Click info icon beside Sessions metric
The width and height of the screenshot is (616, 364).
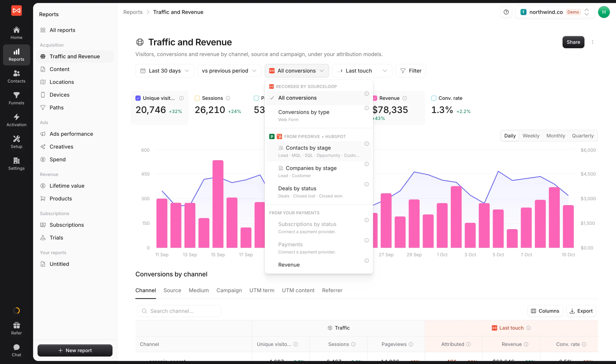(228, 98)
